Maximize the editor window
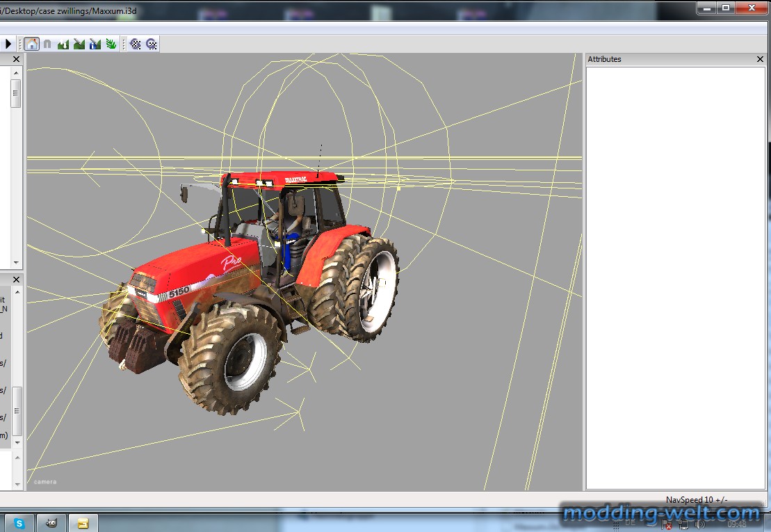Viewport: 771px width, 532px height. pyautogui.click(x=726, y=8)
